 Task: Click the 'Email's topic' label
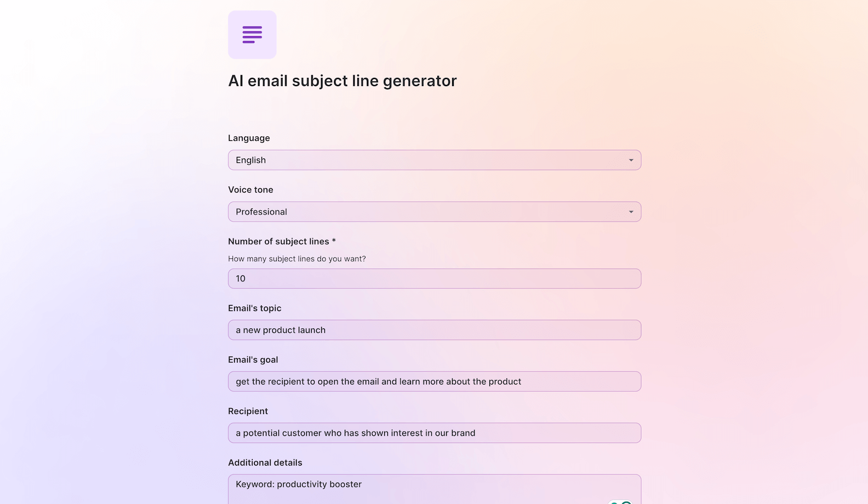(254, 308)
